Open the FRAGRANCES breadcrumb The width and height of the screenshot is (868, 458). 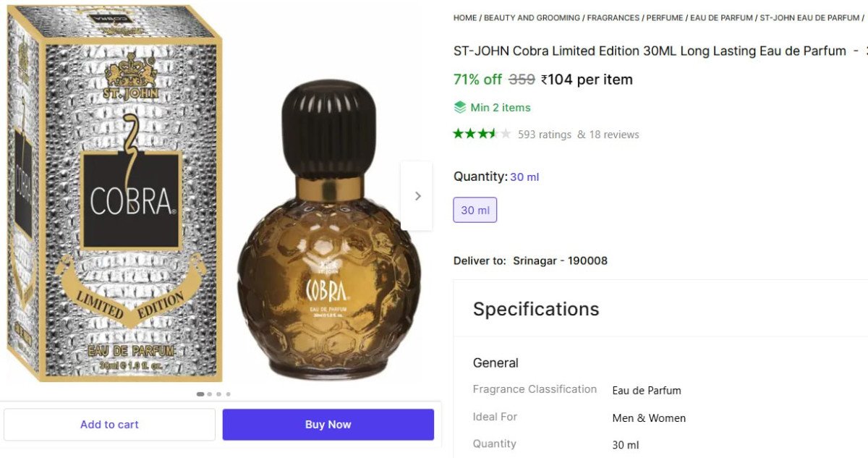613,17
